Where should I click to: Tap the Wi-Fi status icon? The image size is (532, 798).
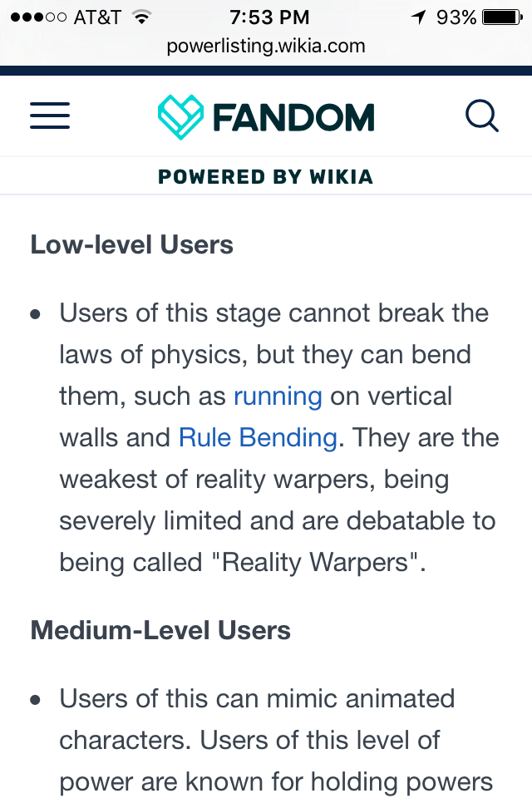click(142, 17)
